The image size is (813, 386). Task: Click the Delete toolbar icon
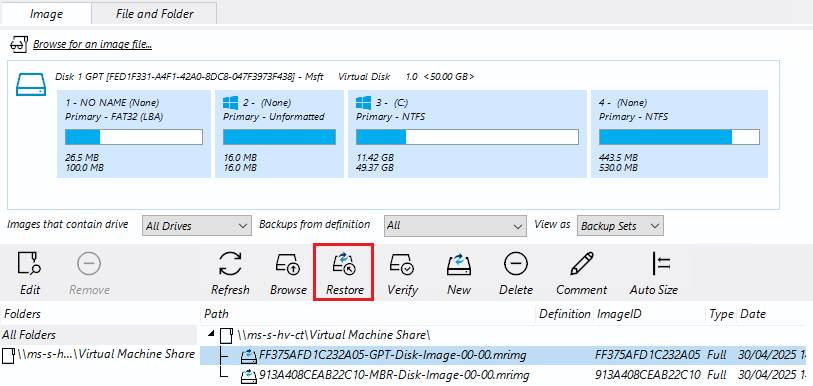516,264
